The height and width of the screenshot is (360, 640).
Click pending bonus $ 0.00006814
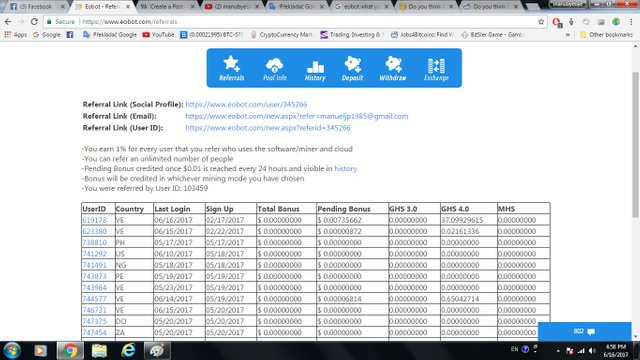[340, 299]
